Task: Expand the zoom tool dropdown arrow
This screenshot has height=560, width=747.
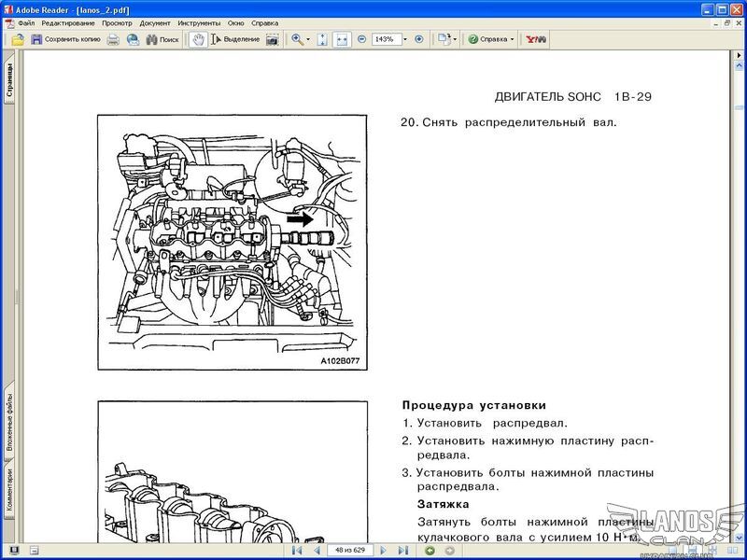Action: click(x=308, y=39)
